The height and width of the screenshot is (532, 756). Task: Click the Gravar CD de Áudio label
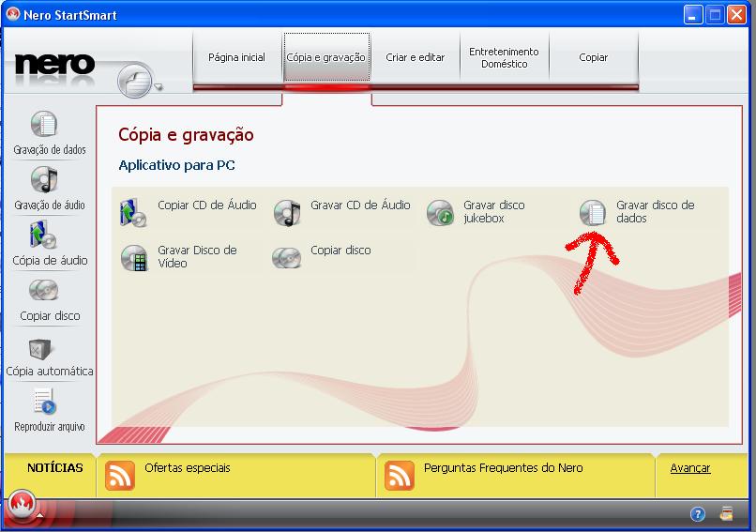(360, 205)
